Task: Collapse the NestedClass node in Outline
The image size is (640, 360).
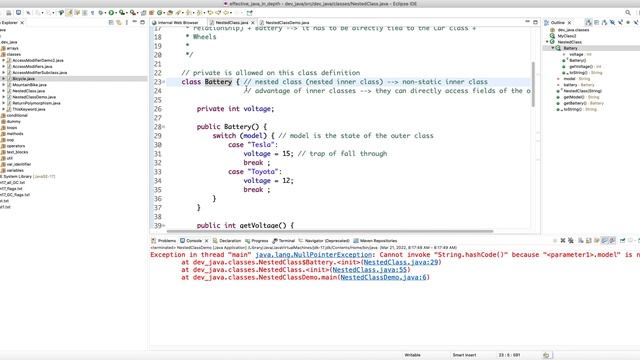Action: [547, 42]
